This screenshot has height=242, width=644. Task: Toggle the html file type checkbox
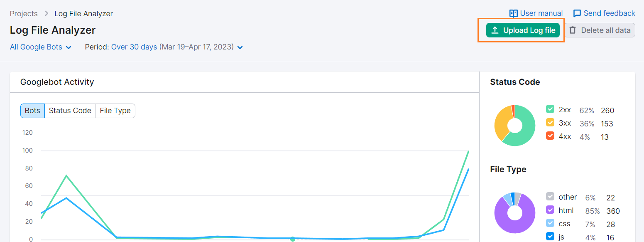[550, 210]
